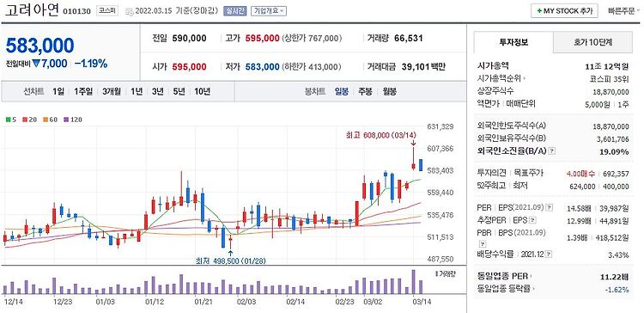Click the 투자의견 link
The image size is (644, 313).
492,174
